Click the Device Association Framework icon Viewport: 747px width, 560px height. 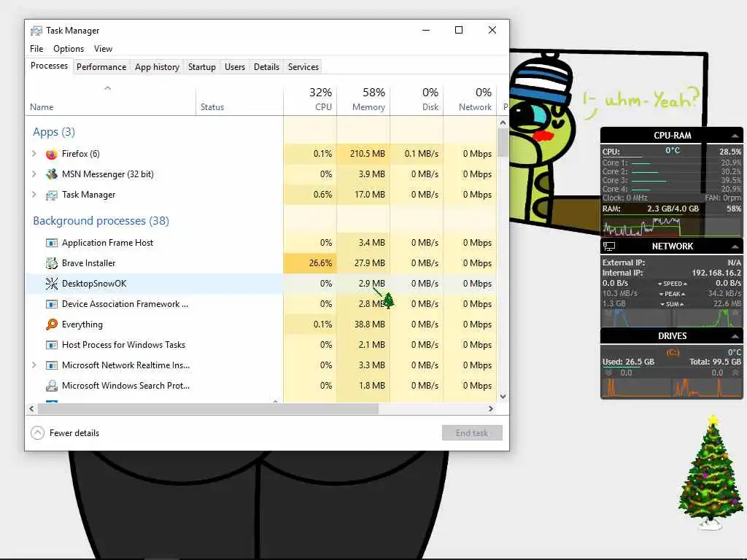click(52, 304)
